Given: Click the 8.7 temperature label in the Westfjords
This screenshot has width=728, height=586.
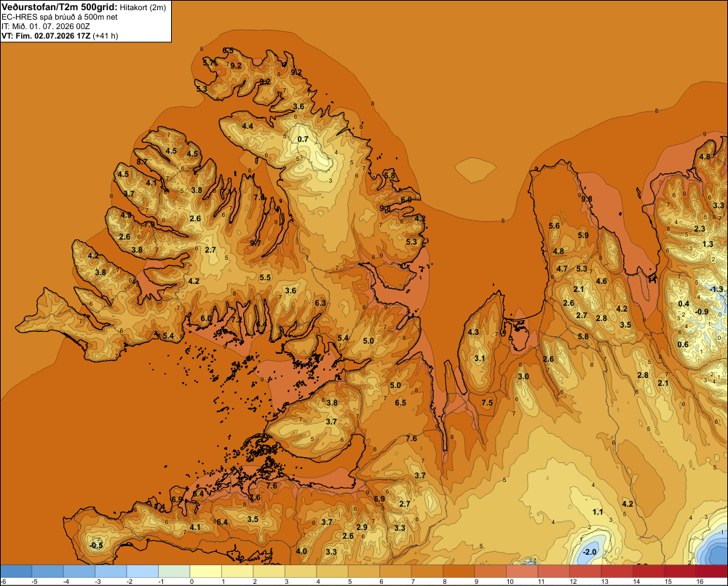Looking at the screenshot, I should pos(142,162).
